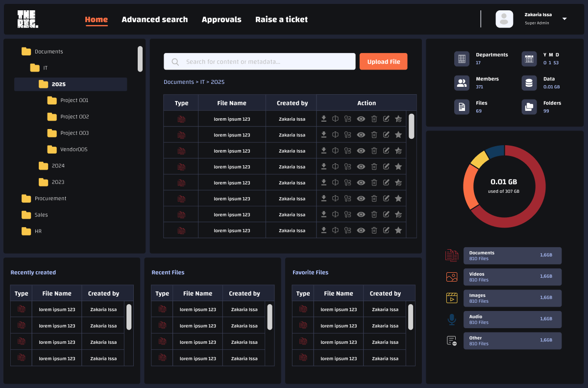Click the Upload File button
Image resolution: width=588 pixels, height=388 pixels.
(x=383, y=61)
